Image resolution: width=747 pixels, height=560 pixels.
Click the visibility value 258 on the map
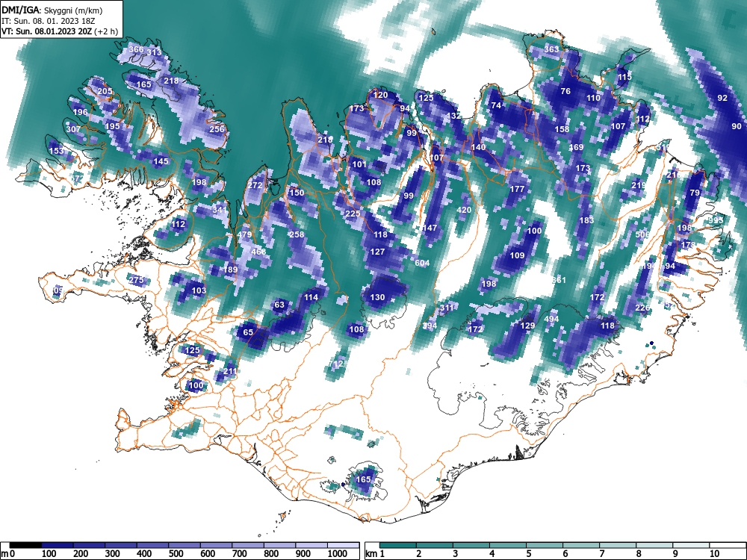(x=297, y=234)
